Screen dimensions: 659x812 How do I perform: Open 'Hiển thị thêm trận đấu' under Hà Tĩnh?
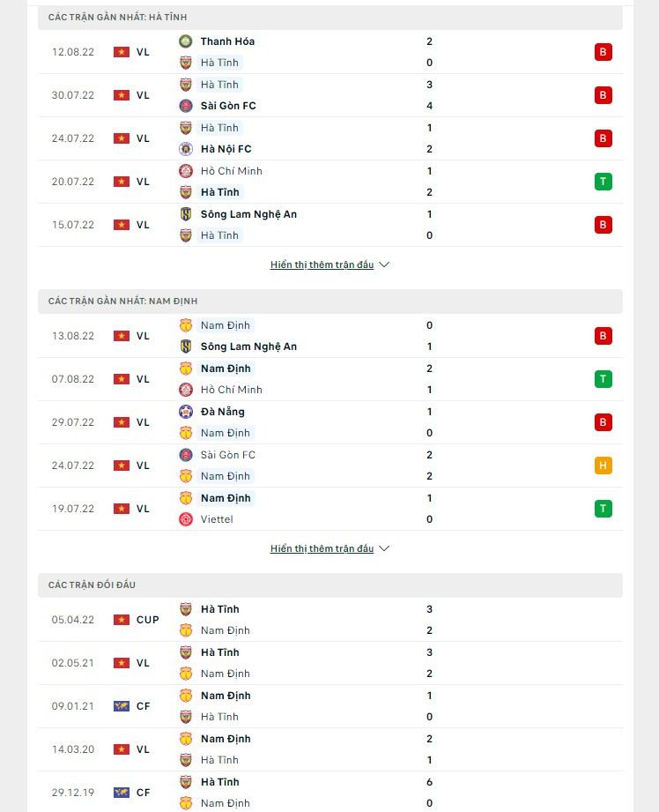coord(322,264)
